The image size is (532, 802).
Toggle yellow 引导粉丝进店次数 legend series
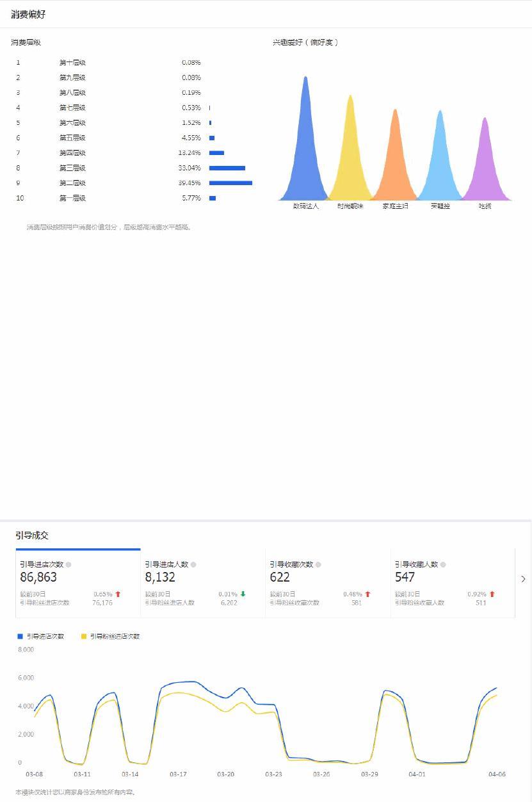(x=110, y=636)
